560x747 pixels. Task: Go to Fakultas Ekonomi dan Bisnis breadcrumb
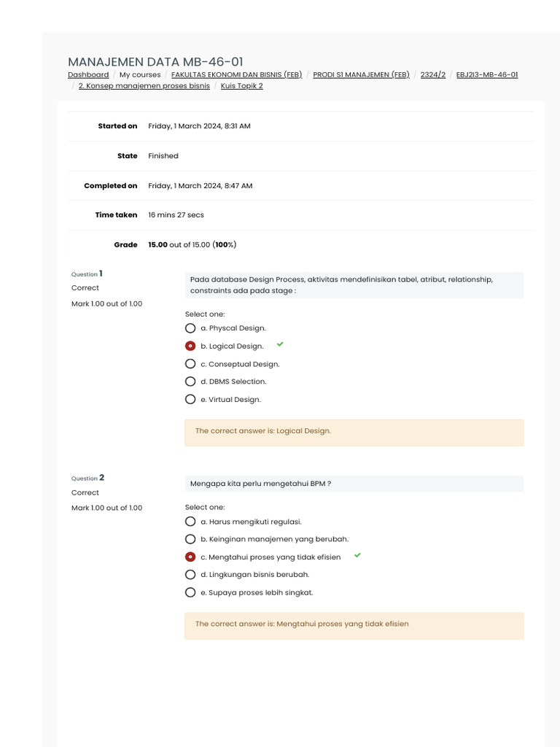(x=236, y=74)
